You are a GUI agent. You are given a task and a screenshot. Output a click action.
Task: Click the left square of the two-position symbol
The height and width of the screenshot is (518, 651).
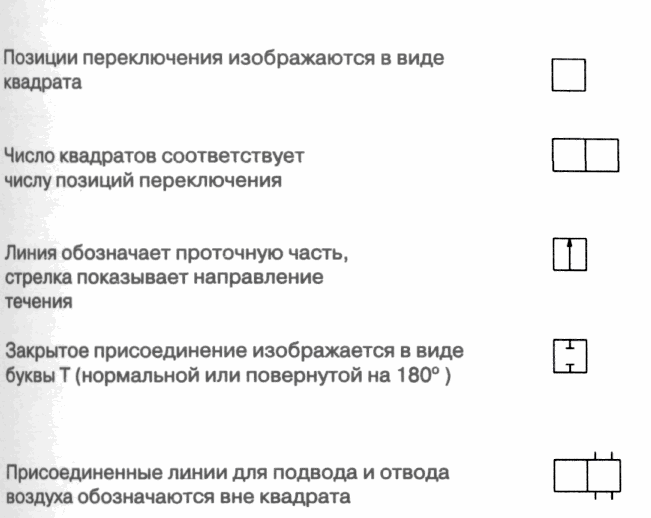tap(569, 155)
